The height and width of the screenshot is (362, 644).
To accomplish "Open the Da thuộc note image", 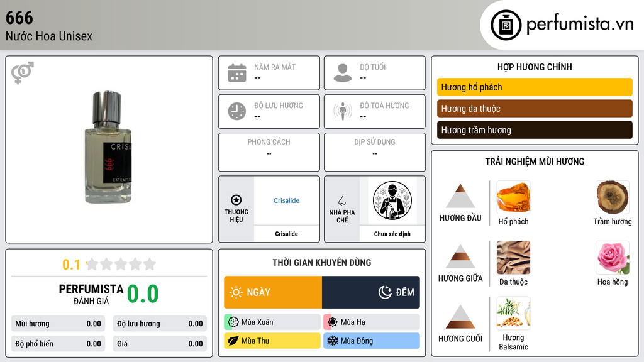I will click(x=513, y=257).
